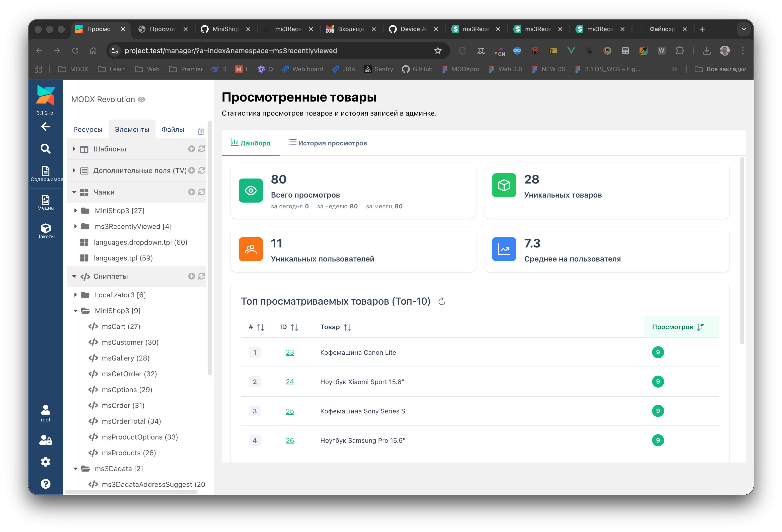Bookmark this page with the star icon

[x=437, y=51]
